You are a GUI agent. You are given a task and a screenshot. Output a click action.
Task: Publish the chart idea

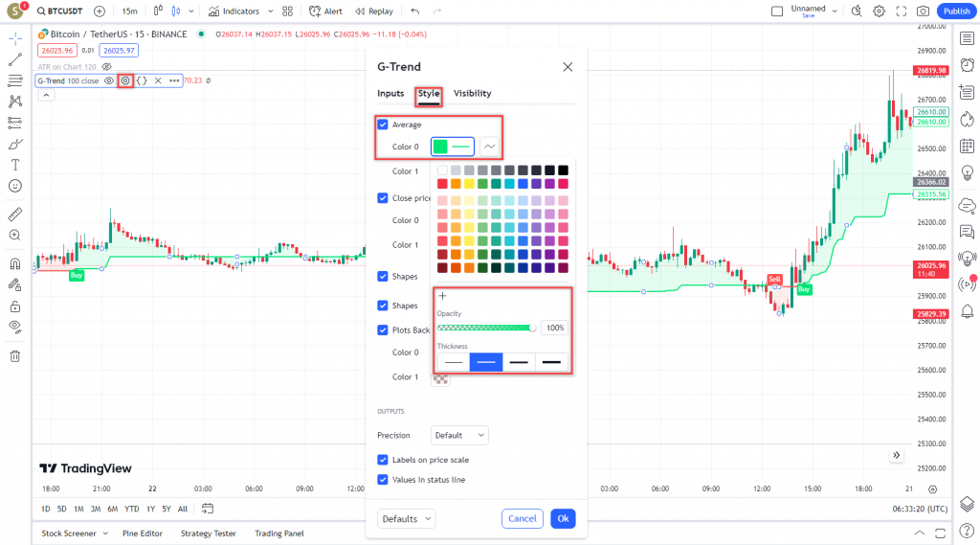tap(956, 11)
